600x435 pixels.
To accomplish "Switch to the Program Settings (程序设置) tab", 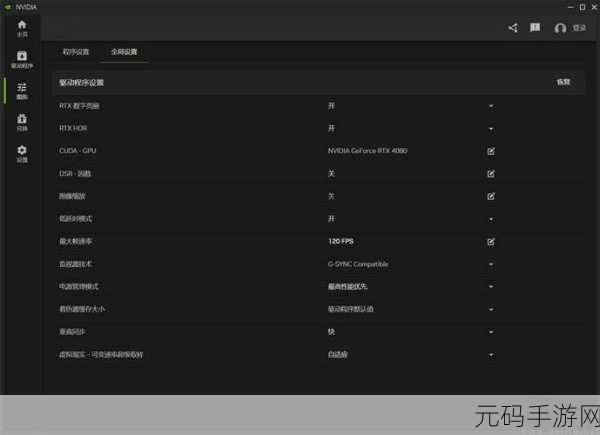I will click(x=76, y=52).
